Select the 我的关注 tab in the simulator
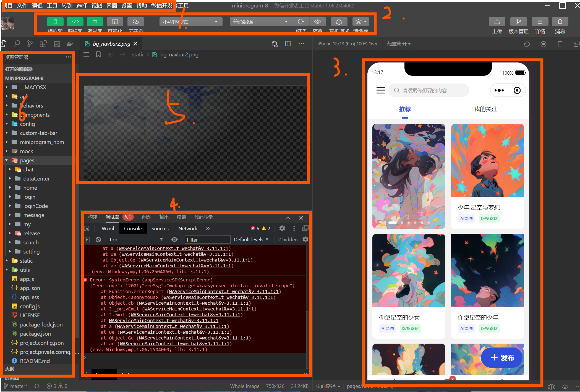Screen dimensions: 580x392 point(486,109)
